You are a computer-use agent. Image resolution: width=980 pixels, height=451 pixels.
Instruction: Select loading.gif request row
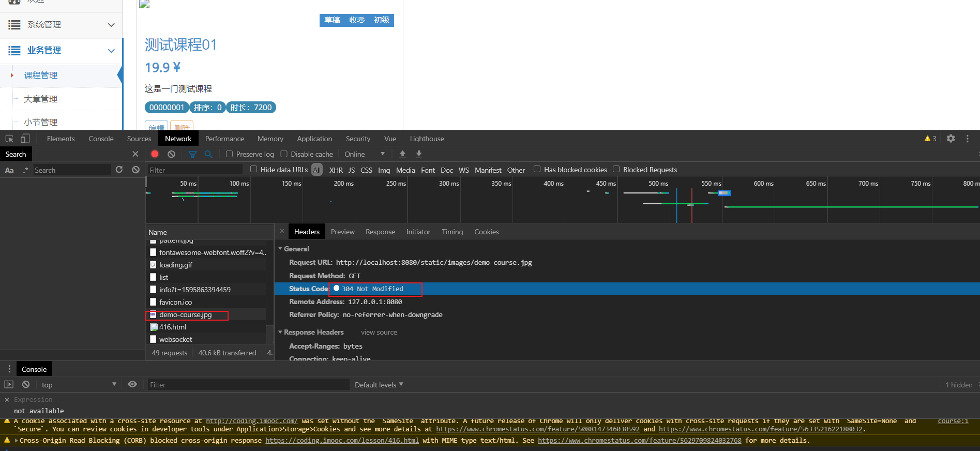[x=206, y=265]
